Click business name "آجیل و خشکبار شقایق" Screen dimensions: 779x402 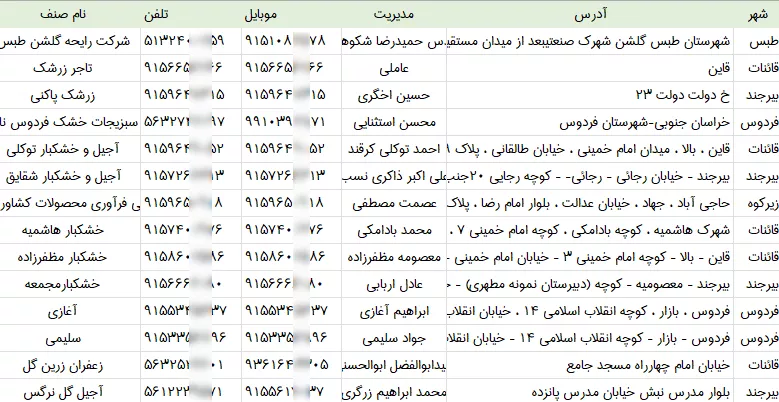[63, 177]
